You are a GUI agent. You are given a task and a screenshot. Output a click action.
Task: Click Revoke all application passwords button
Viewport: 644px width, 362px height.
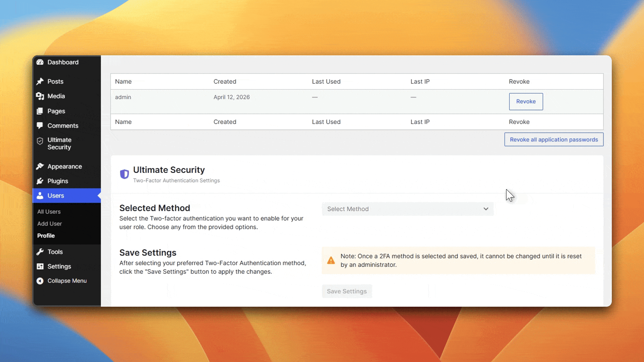tap(554, 139)
